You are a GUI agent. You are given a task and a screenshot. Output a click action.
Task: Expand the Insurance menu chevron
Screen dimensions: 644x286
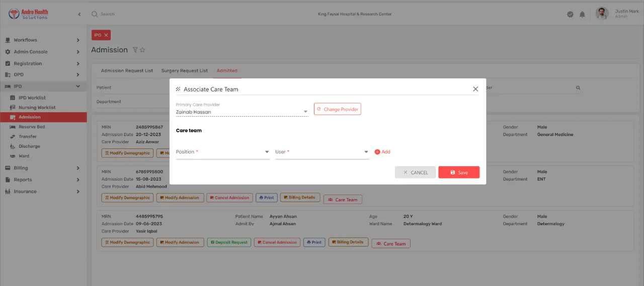click(78, 191)
